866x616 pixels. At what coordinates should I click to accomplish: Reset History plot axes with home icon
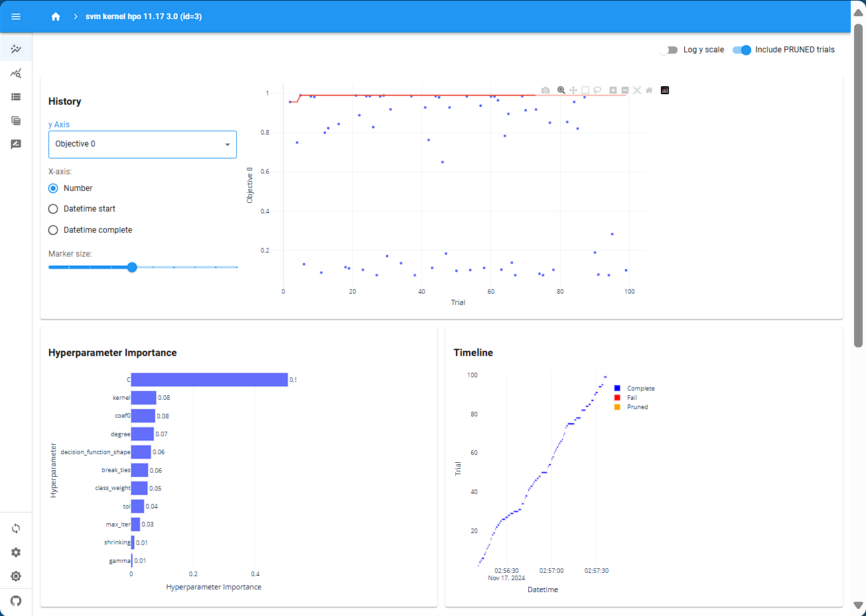pyautogui.click(x=649, y=90)
